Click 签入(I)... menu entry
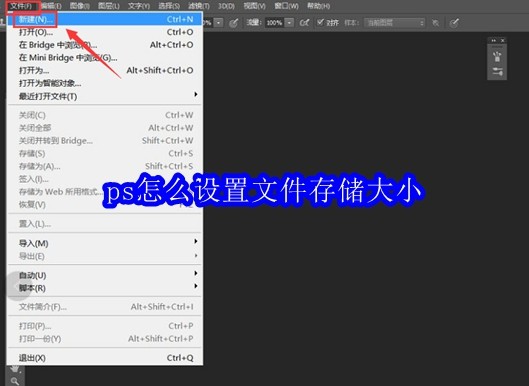Image resolution: width=529 pixels, height=386 pixels. click(105, 179)
